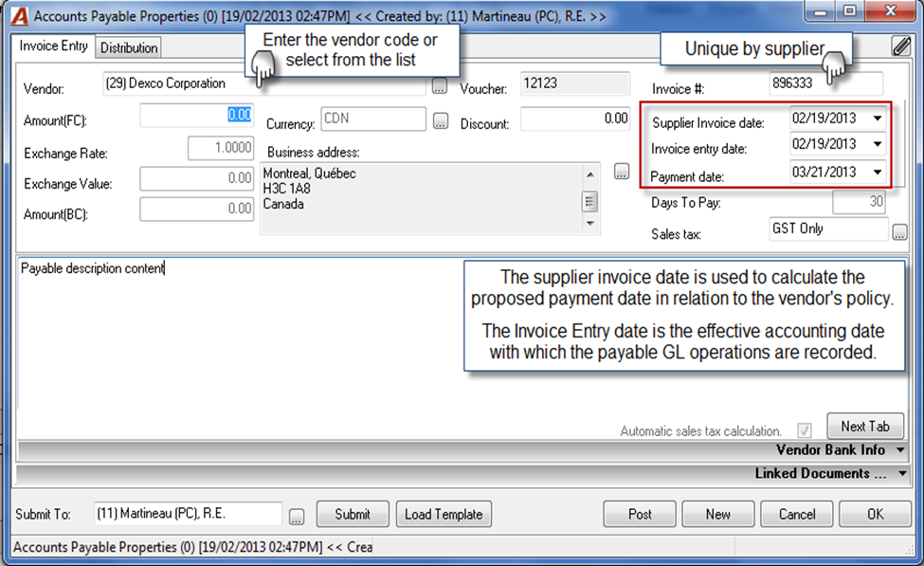Click the Exchange Rate field
The height and width of the screenshot is (566, 924).
tap(221, 148)
